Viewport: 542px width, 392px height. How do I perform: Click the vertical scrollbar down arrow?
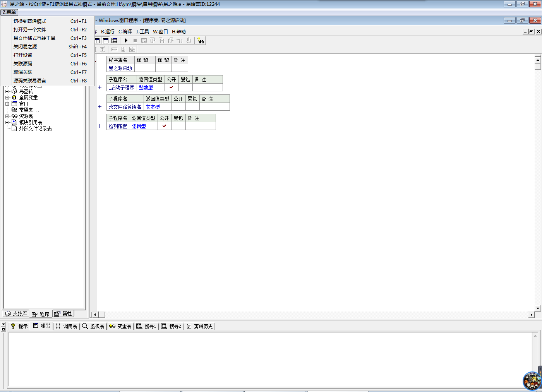[538, 308]
